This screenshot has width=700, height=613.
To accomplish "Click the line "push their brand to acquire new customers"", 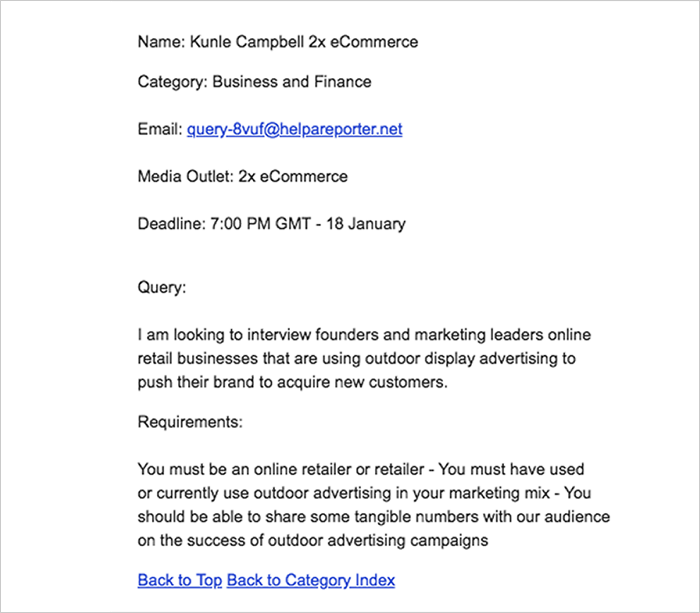I will (292, 382).
